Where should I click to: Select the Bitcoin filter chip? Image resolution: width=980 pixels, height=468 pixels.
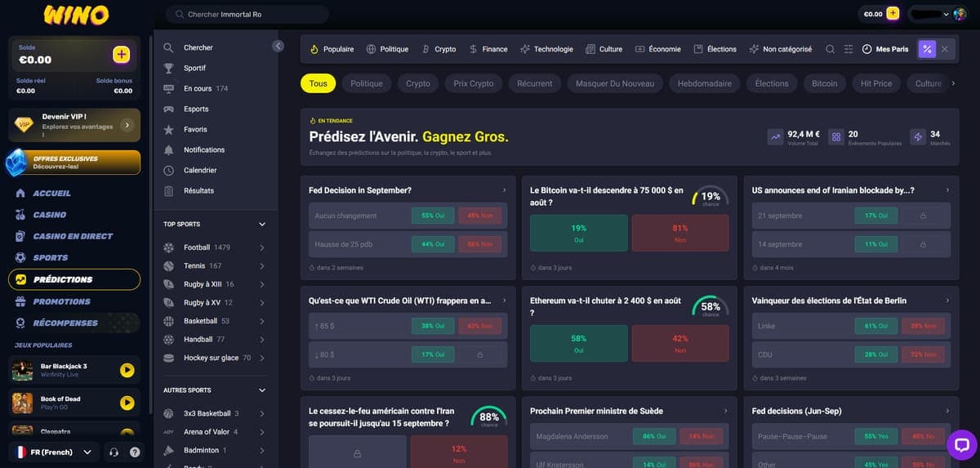click(x=825, y=83)
